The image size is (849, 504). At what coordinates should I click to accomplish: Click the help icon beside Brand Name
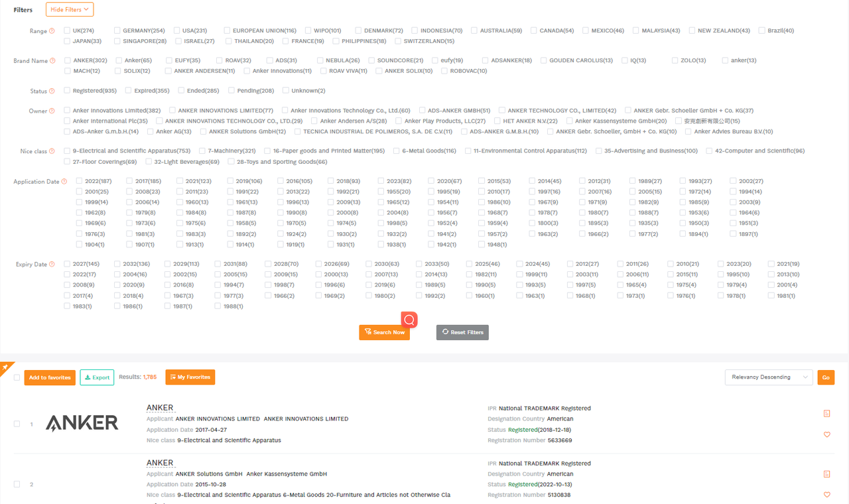tap(52, 61)
